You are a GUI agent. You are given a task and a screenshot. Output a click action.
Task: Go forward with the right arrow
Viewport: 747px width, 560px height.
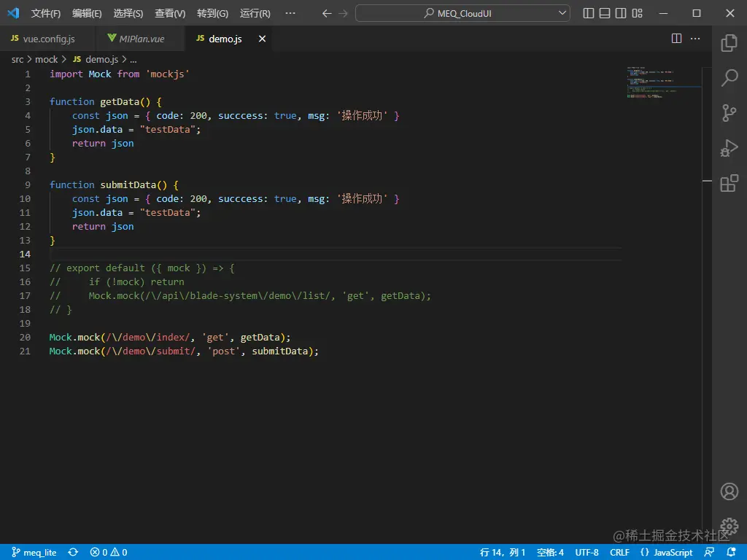343,13
